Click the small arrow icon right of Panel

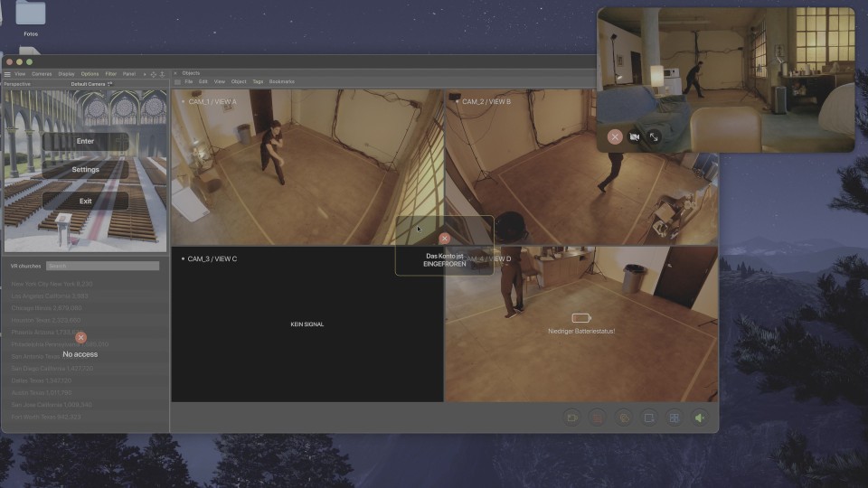[x=145, y=74]
